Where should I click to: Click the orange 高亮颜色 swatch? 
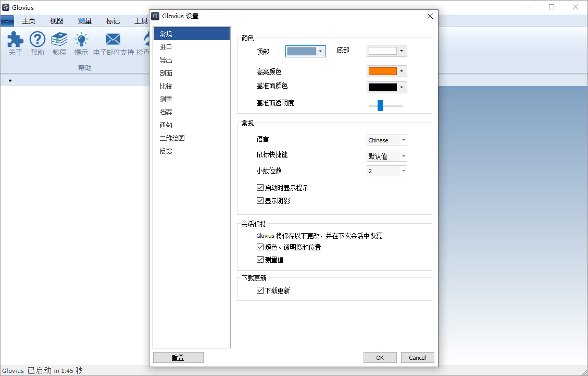pos(382,71)
